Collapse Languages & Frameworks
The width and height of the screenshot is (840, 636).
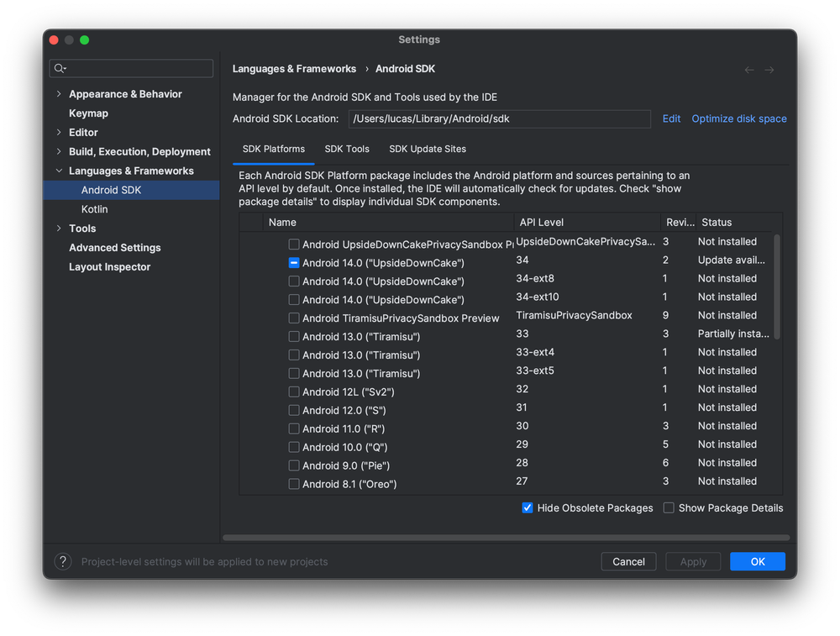[58, 171]
